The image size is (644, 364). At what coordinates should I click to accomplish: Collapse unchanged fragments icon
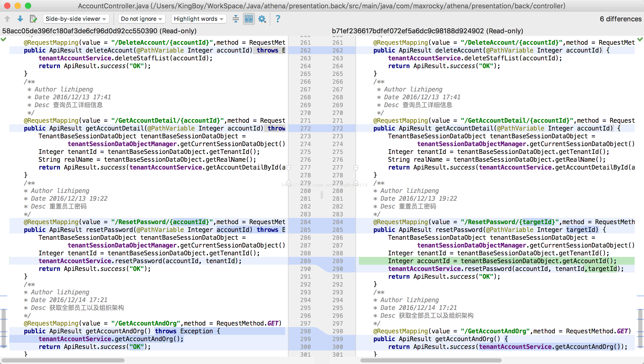pyautogui.click(x=236, y=19)
